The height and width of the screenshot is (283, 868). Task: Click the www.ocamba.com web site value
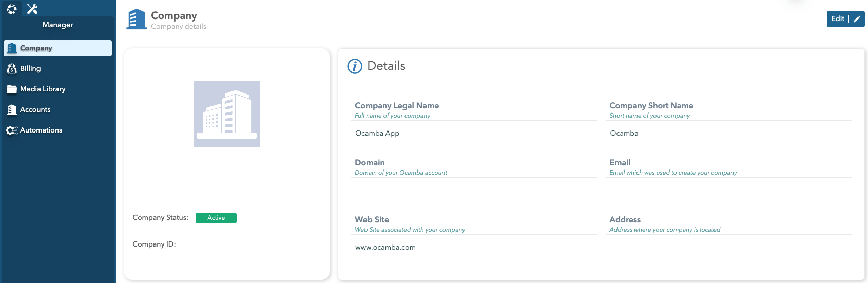tap(385, 248)
